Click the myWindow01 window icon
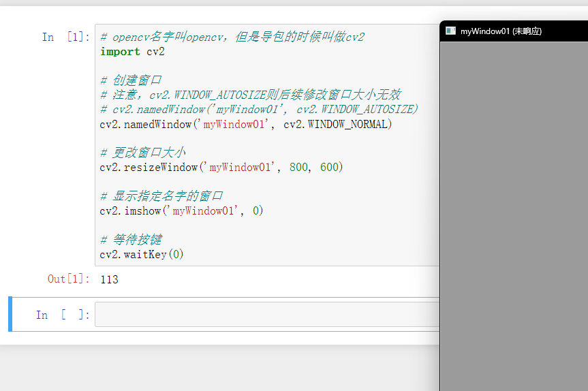Viewport: 588px width, 391px height. click(450, 31)
